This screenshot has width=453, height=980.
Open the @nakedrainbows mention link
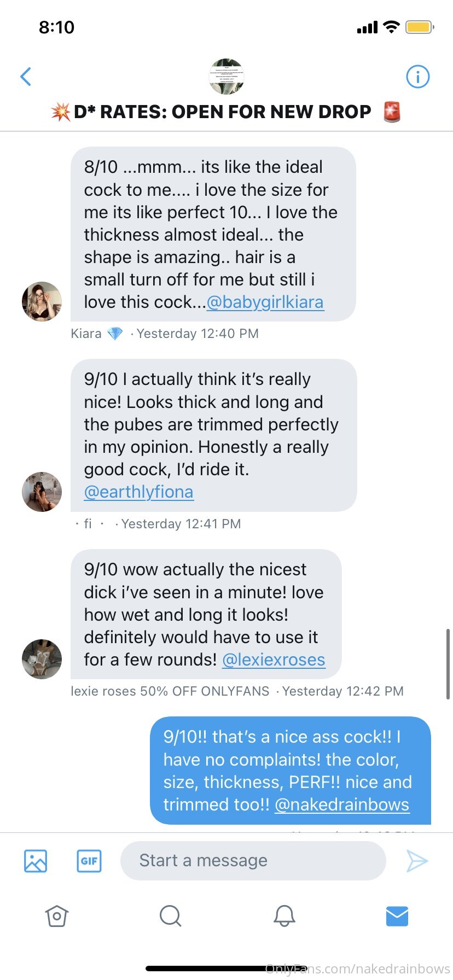click(342, 805)
